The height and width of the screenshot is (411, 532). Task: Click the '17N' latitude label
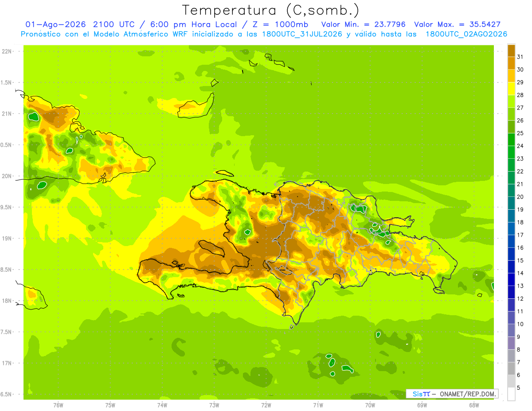pos(7,363)
